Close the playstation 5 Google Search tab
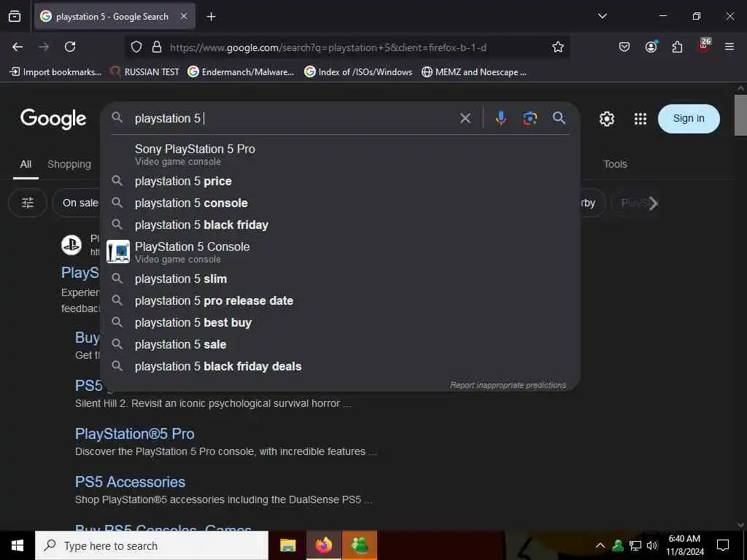 coord(184,16)
